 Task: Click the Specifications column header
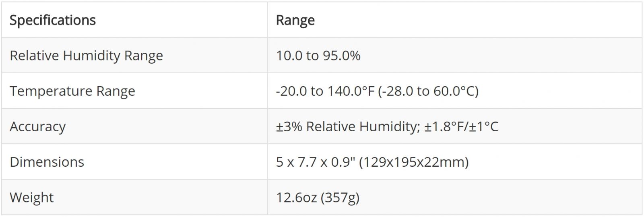point(53,20)
